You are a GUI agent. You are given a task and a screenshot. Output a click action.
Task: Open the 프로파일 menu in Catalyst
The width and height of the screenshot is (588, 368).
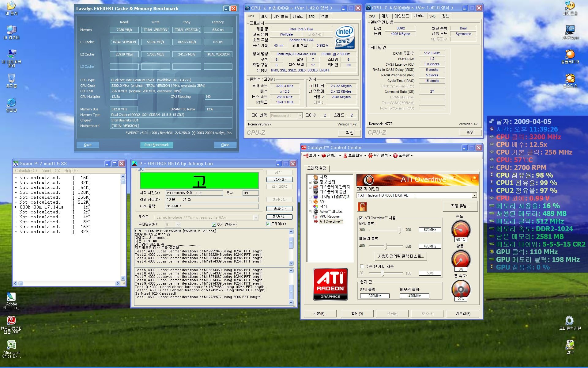point(355,155)
